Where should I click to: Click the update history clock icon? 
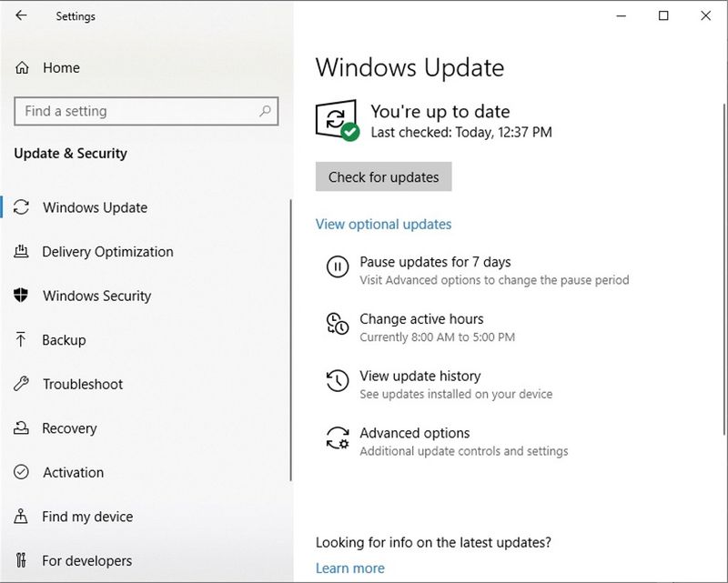(x=338, y=380)
